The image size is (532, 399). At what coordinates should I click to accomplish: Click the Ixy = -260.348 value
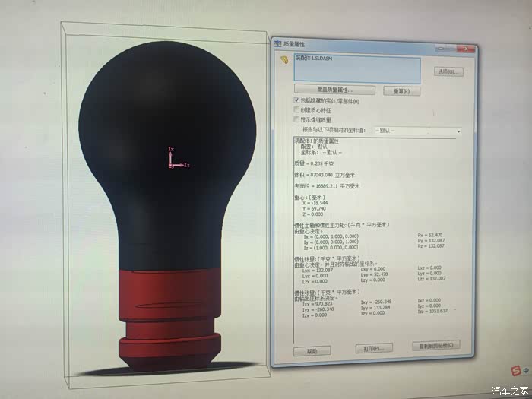click(376, 302)
